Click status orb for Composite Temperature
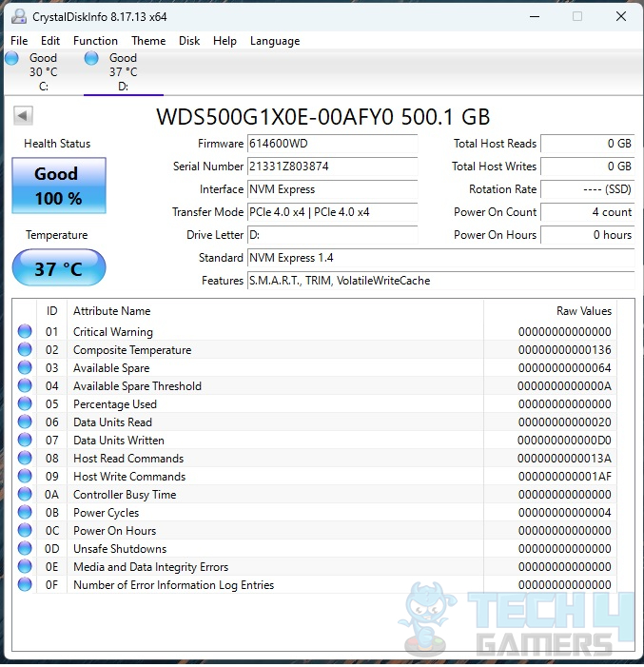The width and height of the screenshot is (644, 667). click(25, 349)
